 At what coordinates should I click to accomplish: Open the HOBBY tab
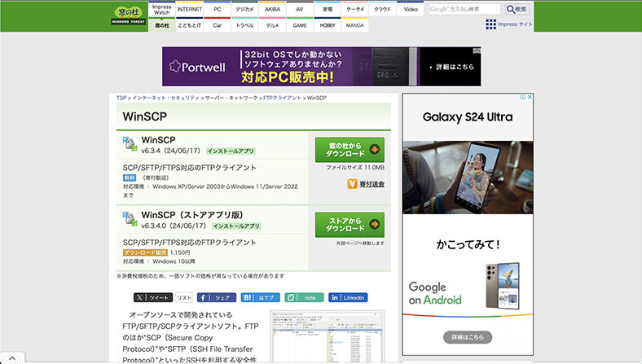pyautogui.click(x=328, y=25)
